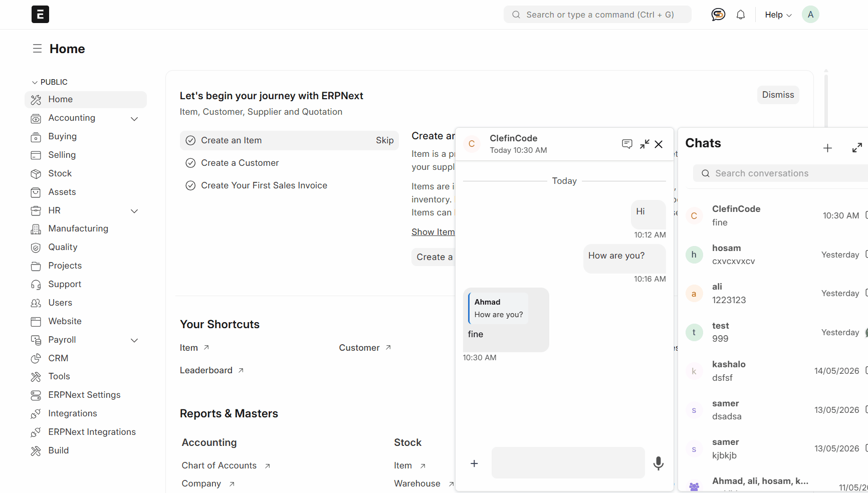Image resolution: width=868 pixels, height=493 pixels.
Task: Toggle the First Sales Invoice step check
Action: coord(190,185)
